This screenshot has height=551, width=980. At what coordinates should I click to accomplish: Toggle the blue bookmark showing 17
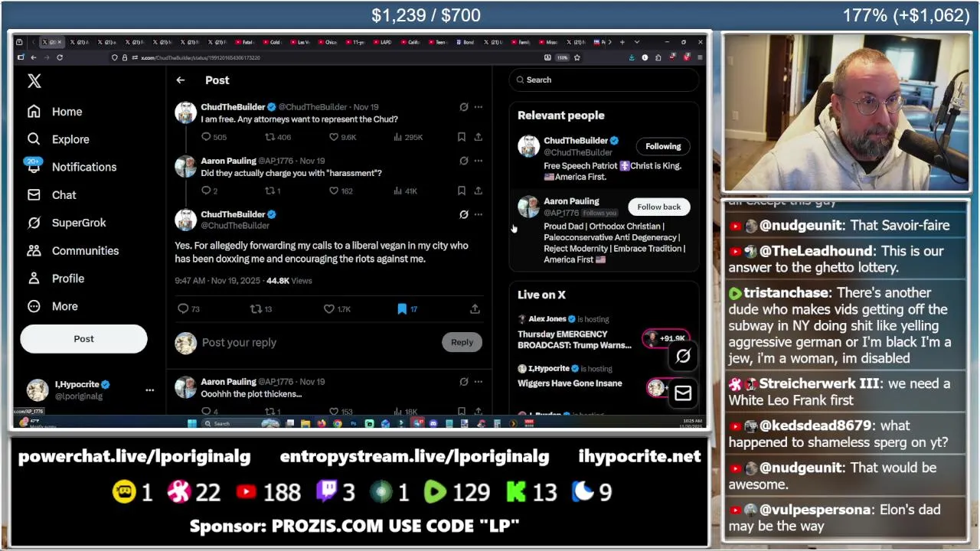(x=402, y=309)
